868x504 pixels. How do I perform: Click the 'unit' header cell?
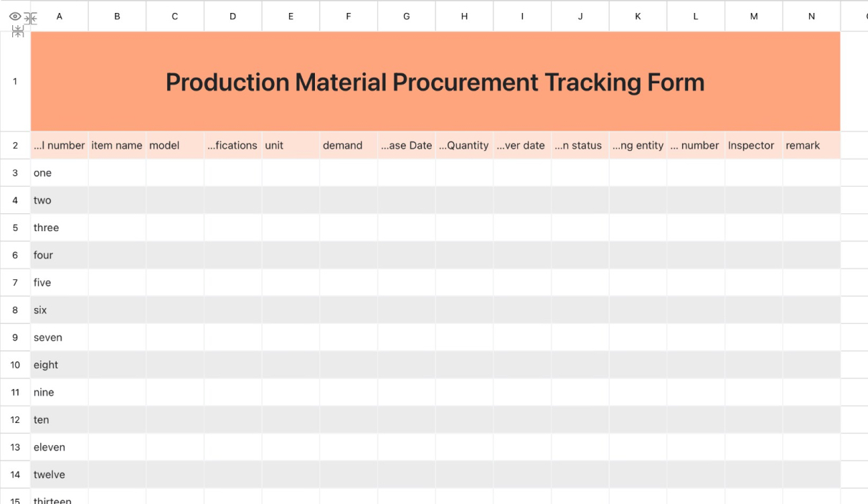(291, 145)
